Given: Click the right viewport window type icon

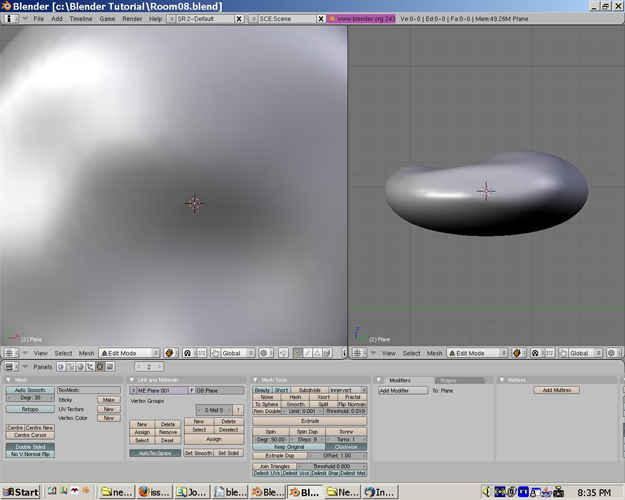Looking at the screenshot, I should 358,353.
